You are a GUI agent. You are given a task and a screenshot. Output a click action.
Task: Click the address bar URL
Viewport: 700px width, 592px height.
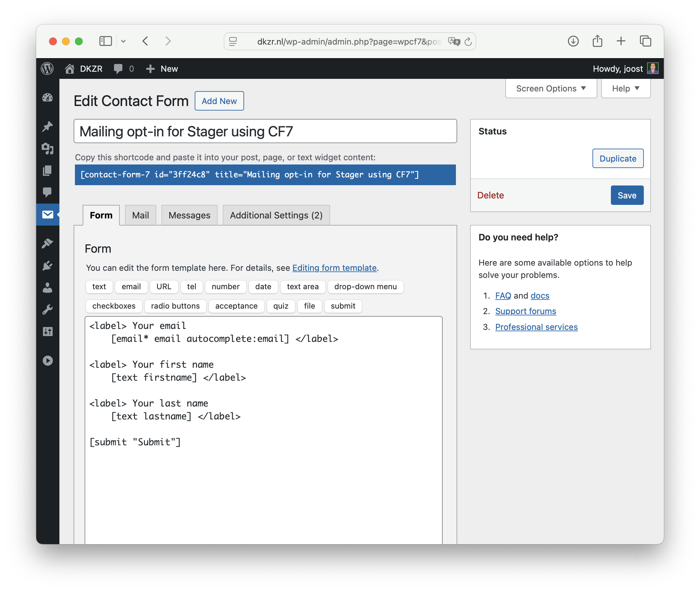[349, 42]
